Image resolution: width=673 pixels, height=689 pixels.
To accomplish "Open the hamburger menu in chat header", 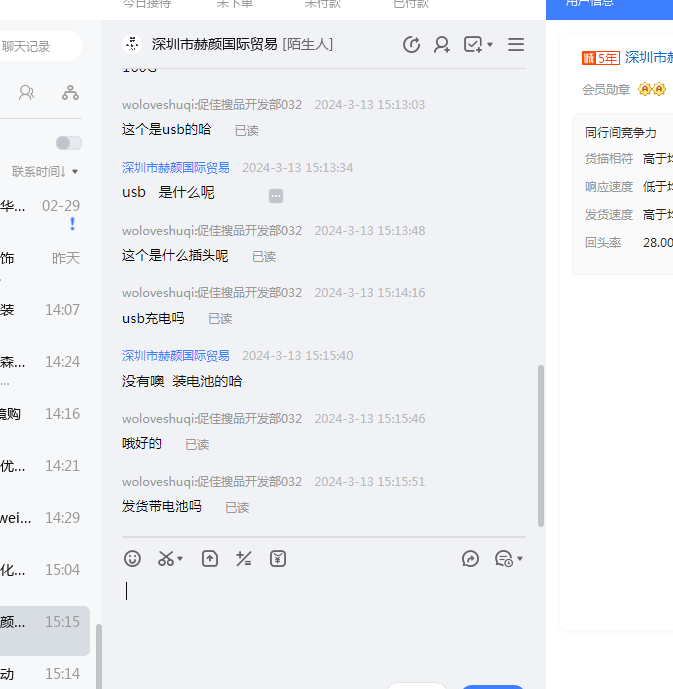I will coord(516,45).
